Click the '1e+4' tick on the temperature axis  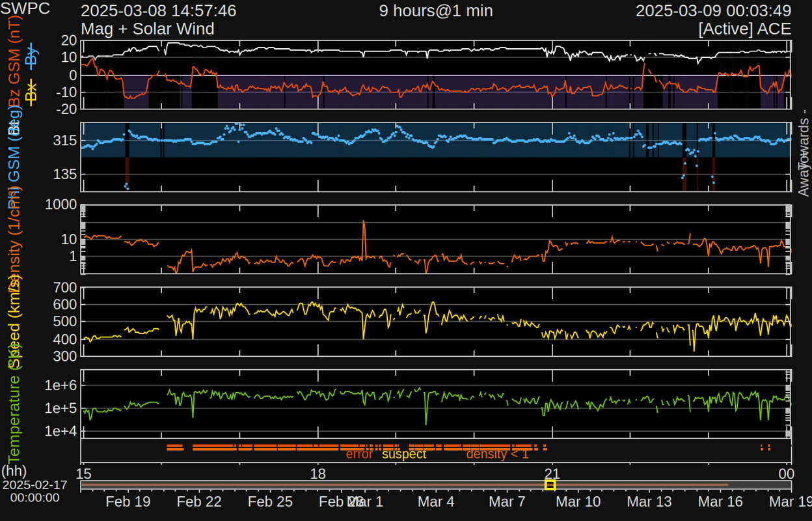point(61,430)
